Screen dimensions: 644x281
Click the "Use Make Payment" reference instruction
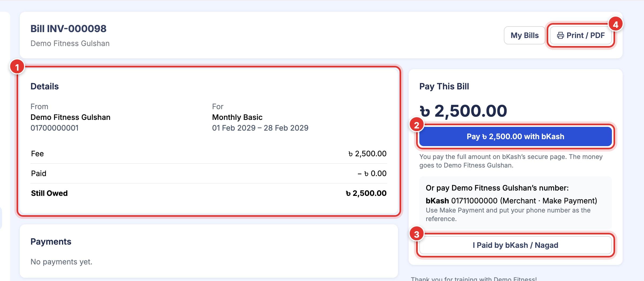(508, 214)
